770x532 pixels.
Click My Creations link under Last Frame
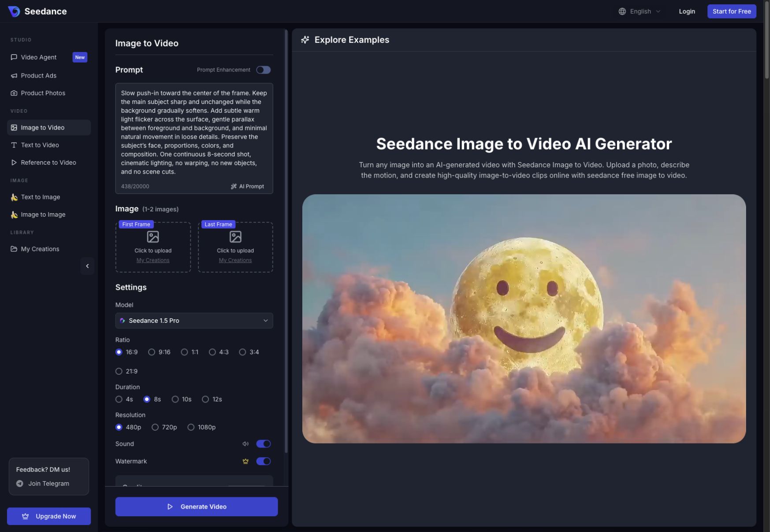(x=235, y=260)
